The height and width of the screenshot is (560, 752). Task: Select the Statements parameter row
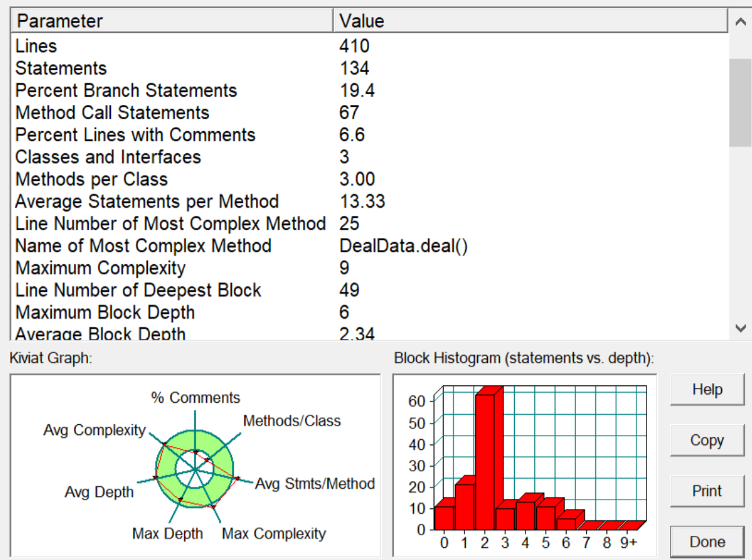pyautogui.click(x=370, y=68)
